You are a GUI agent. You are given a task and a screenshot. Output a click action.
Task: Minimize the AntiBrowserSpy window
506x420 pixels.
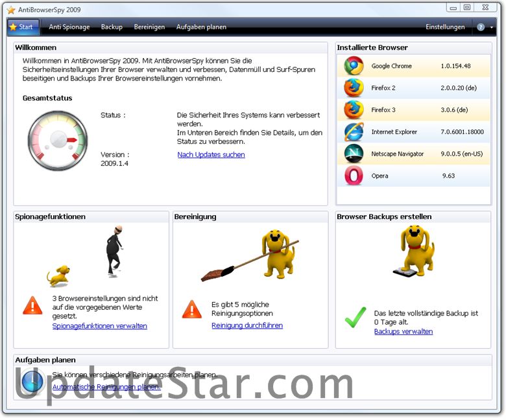click(x=453, y=8)
